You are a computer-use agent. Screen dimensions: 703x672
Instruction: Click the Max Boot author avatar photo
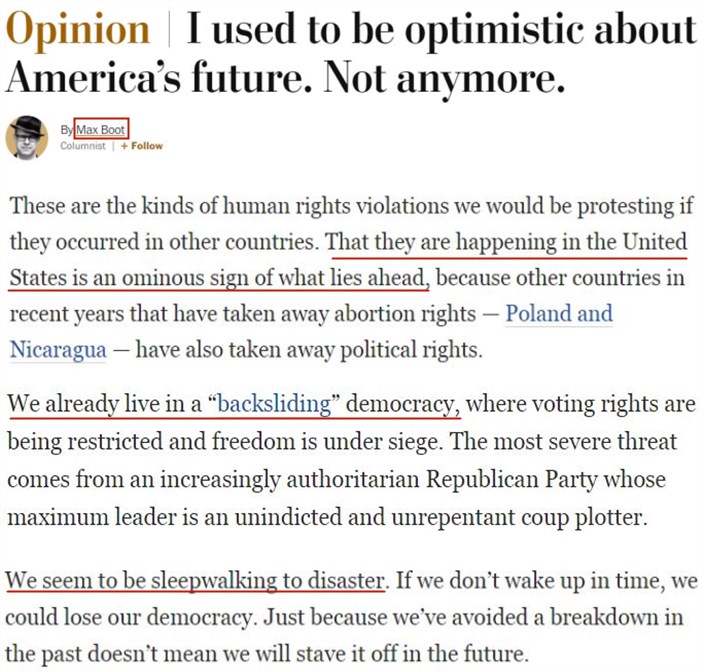27,138
